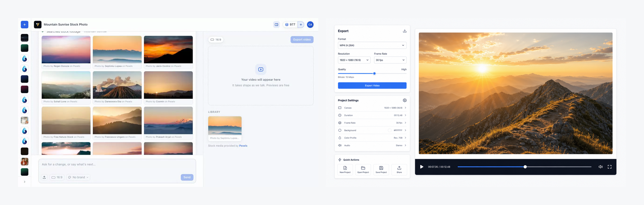Expand Frame Rate row chevron in Project Settings
This screenshot has width=644, height=205.
pos(405,123)
